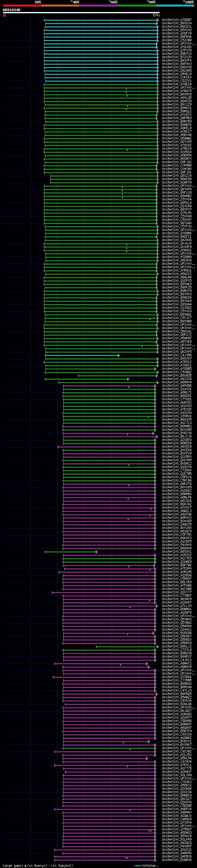
Task: Open hit UniRef100_C0PCE0
Action: pos(177,78)
